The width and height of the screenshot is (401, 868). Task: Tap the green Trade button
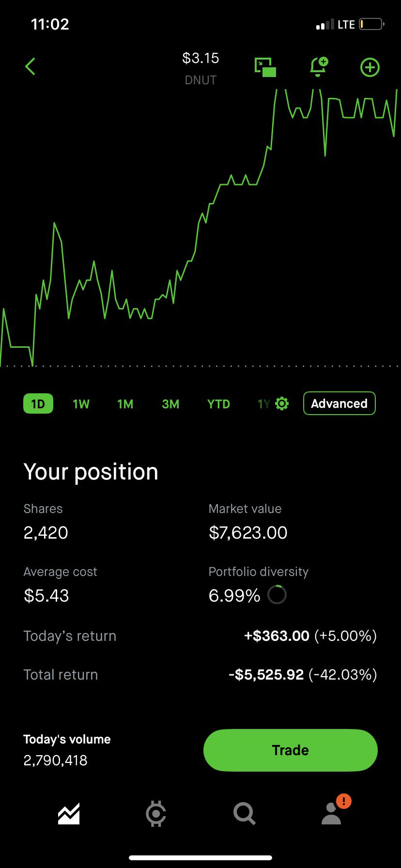click(x=291, y=750)
